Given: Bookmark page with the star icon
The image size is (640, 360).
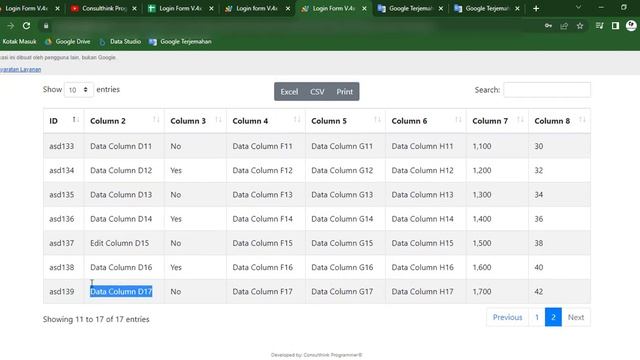Looking at the screenshot, I should click(x=580, y=26).
